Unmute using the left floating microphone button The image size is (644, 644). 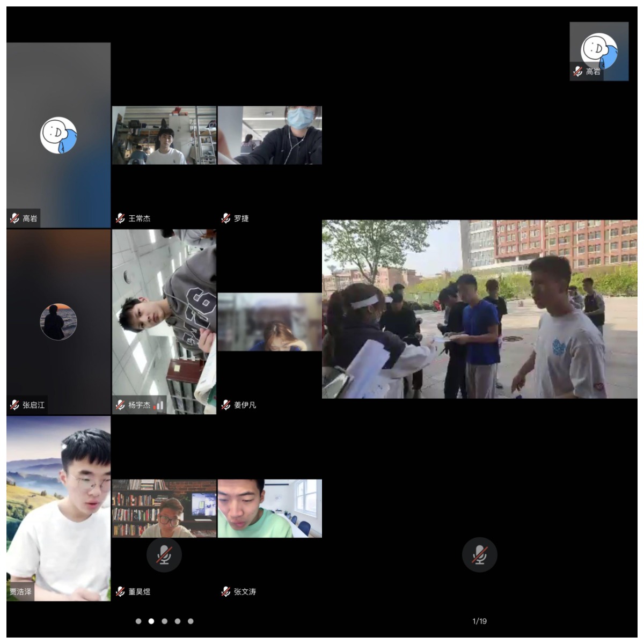[x=164, y=555]
